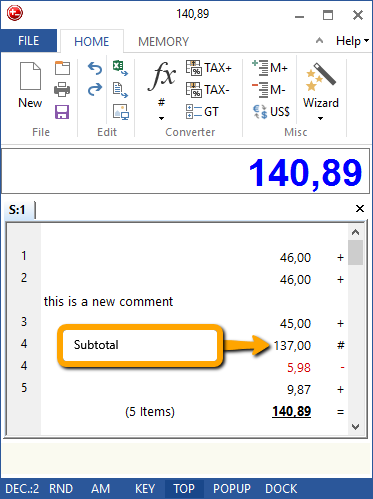Select the red 5,98 value
The height and width of the screenshot is (499, 373).
click(x=299, y=368)
